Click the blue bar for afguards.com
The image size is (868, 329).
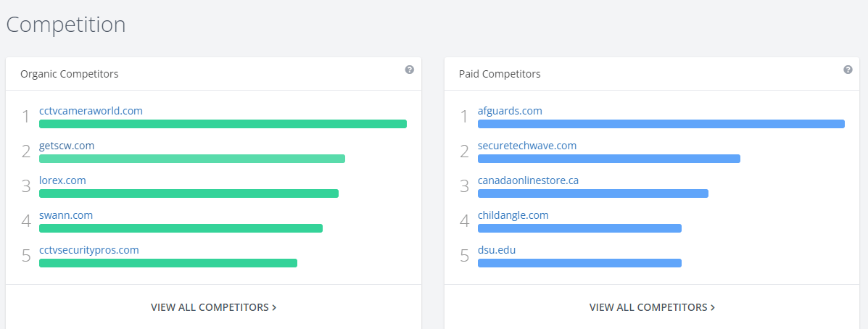pyautogui.click(x=661, y=124)
